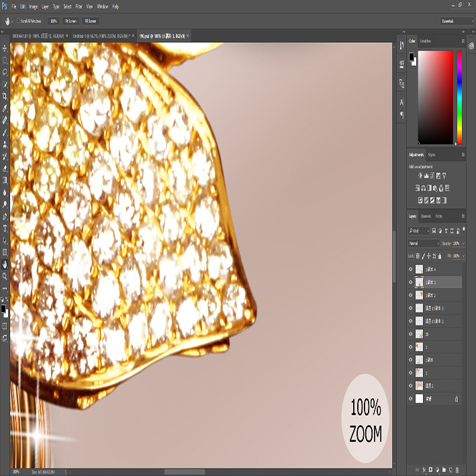The width and height of the screenshot is (476, 476).
Task: Hide the topmost layer's eye icon
Action: coord(411,269)
